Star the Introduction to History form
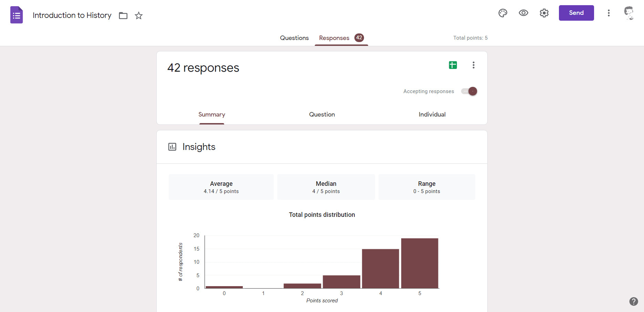The image size is (644, 312). (138, 16)
